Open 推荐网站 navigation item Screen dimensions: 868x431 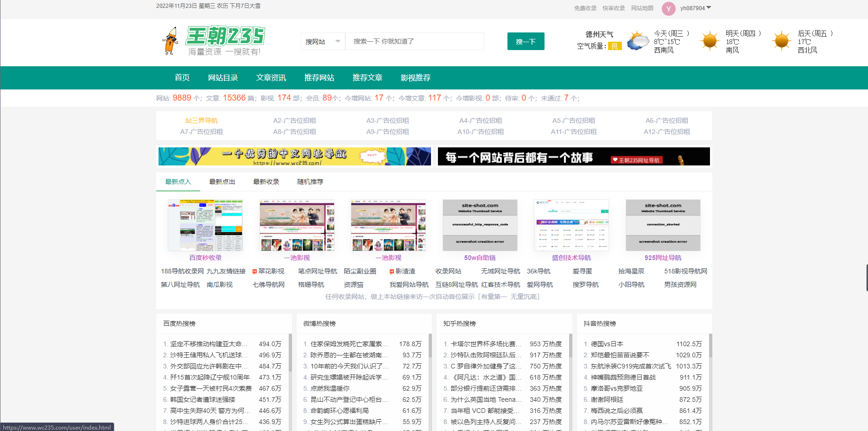coord(319,77)
